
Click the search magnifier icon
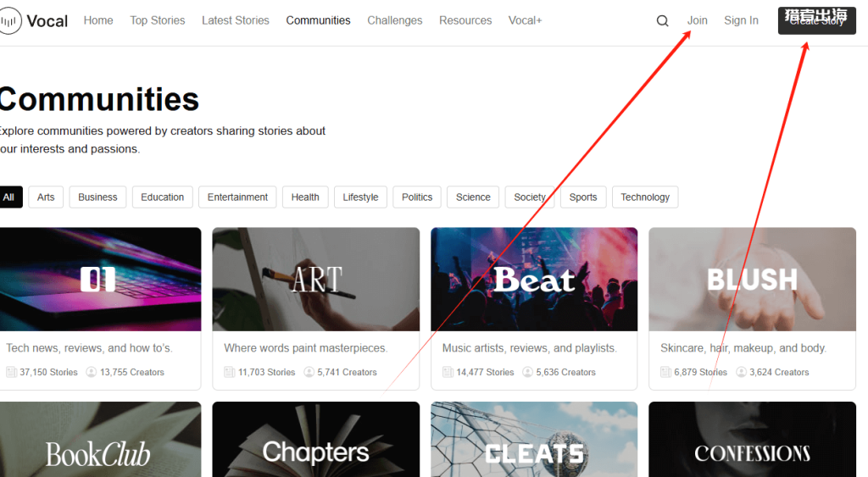coord(662,21)
